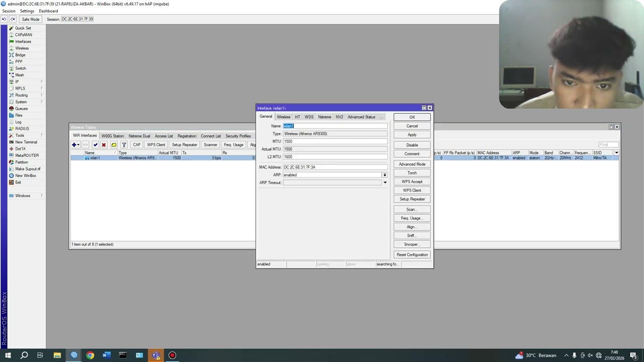This screenshot has height=362, width=644.
Task: Open the filter funnel in Wireless Tables
Action: point(124,145)
